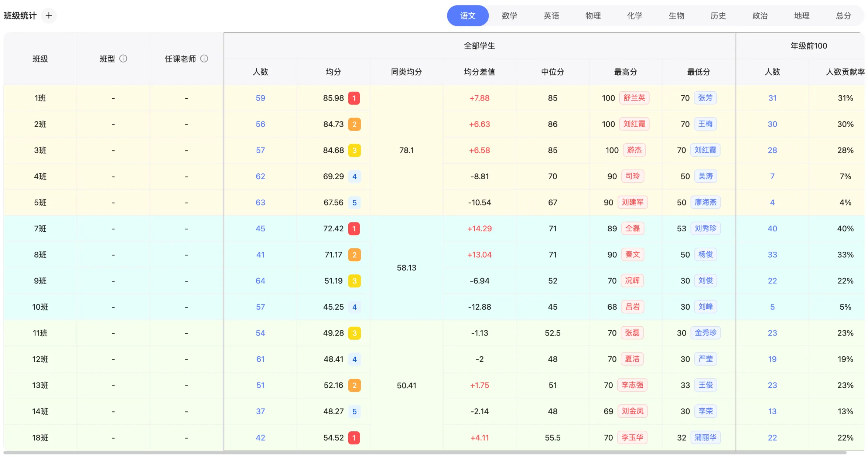The height and width of the screenshot is (459, 868).
Task: Switch to the 数学 subject tab
Action: pyautogui.click(x=509, y=16)
